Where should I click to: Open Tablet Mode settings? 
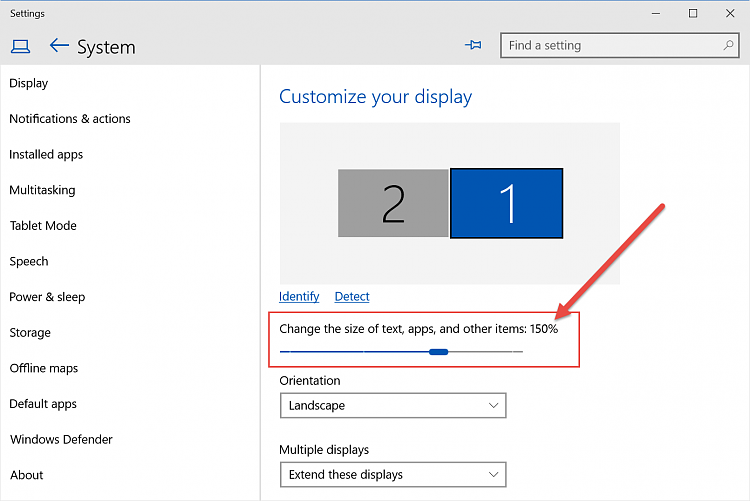(x=43, y=225)
